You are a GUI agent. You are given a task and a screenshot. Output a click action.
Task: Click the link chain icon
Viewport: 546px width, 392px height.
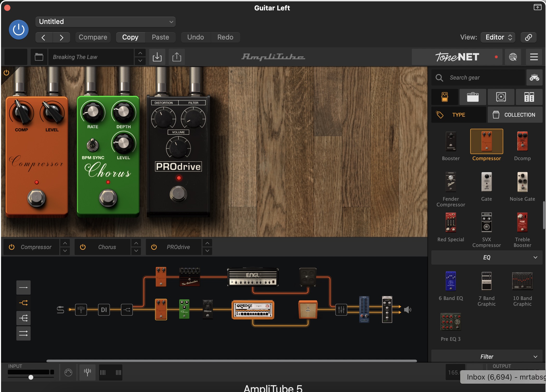coord(528,37)
